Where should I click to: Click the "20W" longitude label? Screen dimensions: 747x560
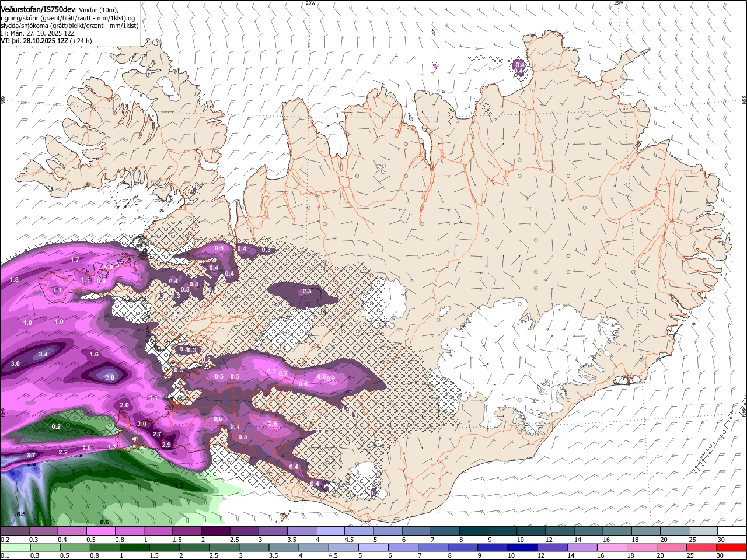point(310,3)
